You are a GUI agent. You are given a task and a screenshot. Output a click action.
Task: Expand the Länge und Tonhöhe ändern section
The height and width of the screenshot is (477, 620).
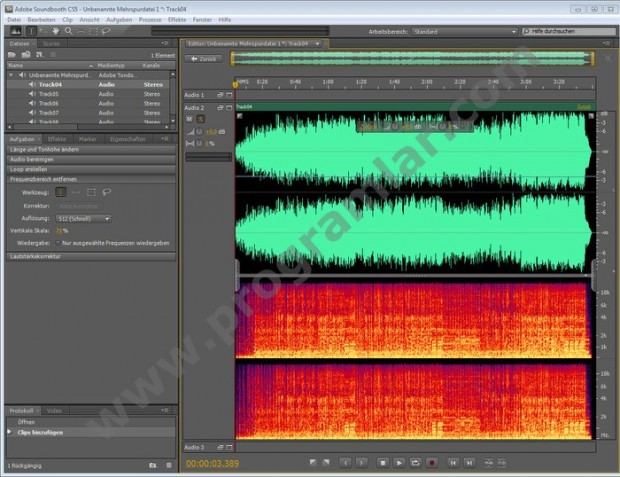tap(91, 150)
